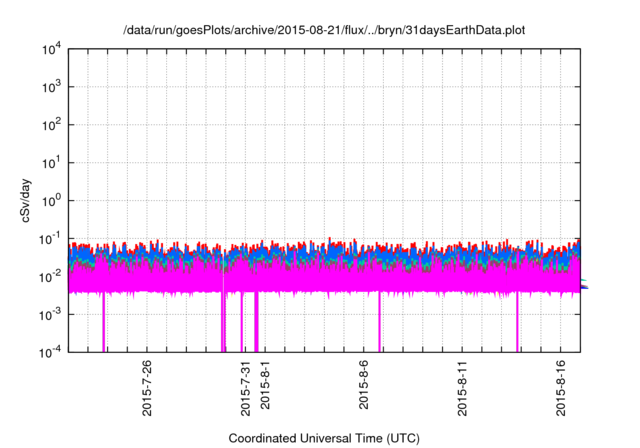Click the cSv/day y-axis label
Image resolution: width=640 pixels, height=448 pixels.
25,200
